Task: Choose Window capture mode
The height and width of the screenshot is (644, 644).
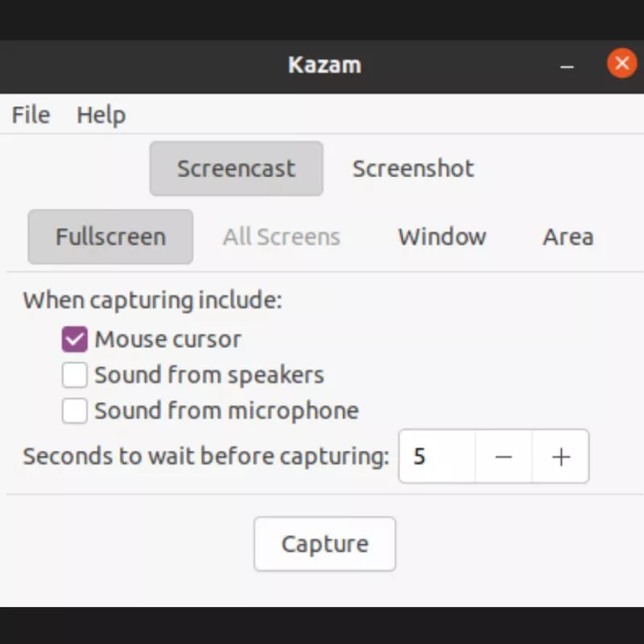Action: pos(441,236)
